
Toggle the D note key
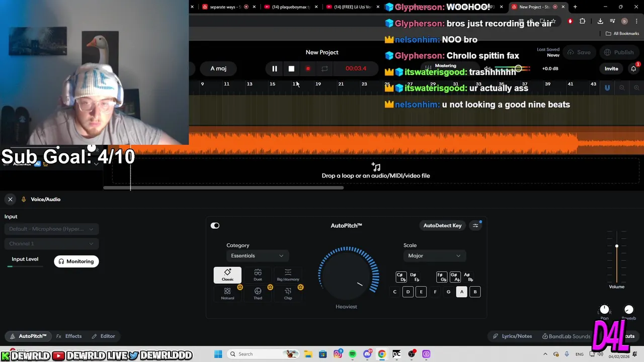[x=408, y=292]
